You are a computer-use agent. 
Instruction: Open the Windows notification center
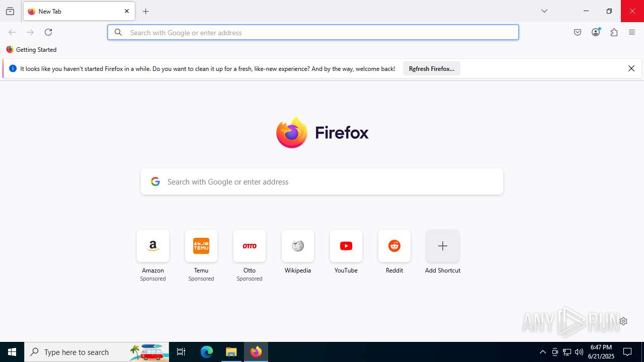(627, 352)
